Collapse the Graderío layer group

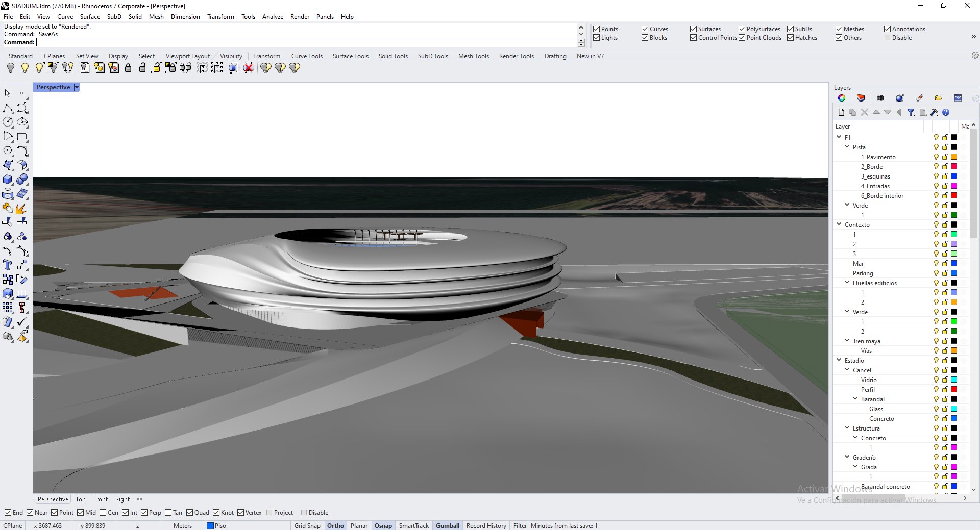pyautogui.click(x=847, y=457)
